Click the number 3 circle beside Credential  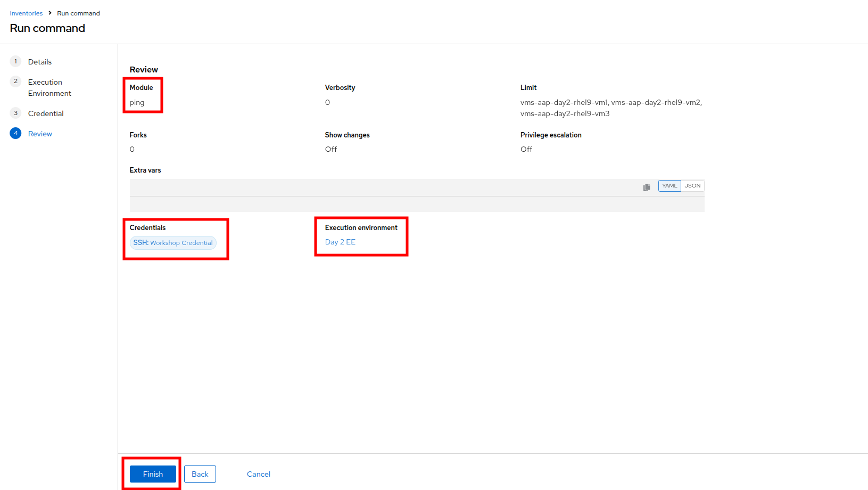coord(15,113)
